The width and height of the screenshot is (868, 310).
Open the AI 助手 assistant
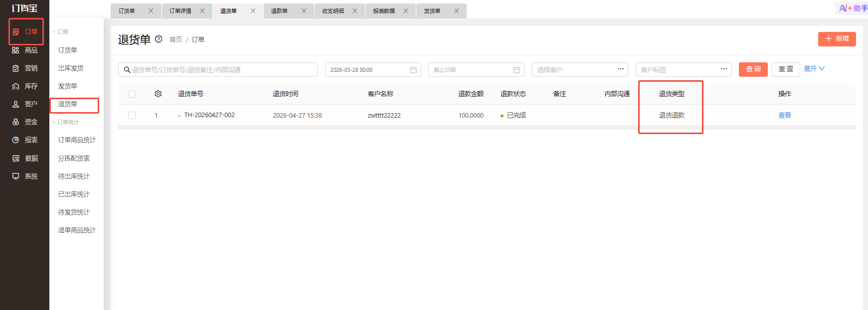click(x=853, y=8)
